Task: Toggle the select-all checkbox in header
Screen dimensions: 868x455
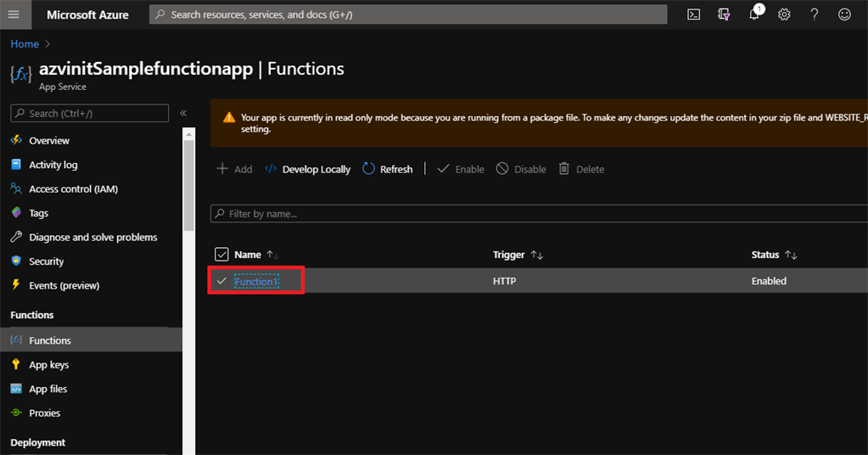Action: pos(221,254)
